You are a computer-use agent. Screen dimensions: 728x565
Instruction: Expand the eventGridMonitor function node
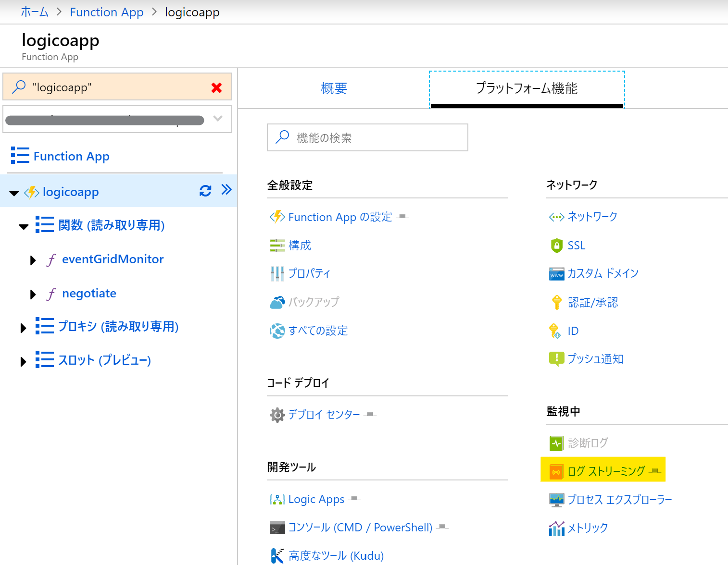click(33, 260)
